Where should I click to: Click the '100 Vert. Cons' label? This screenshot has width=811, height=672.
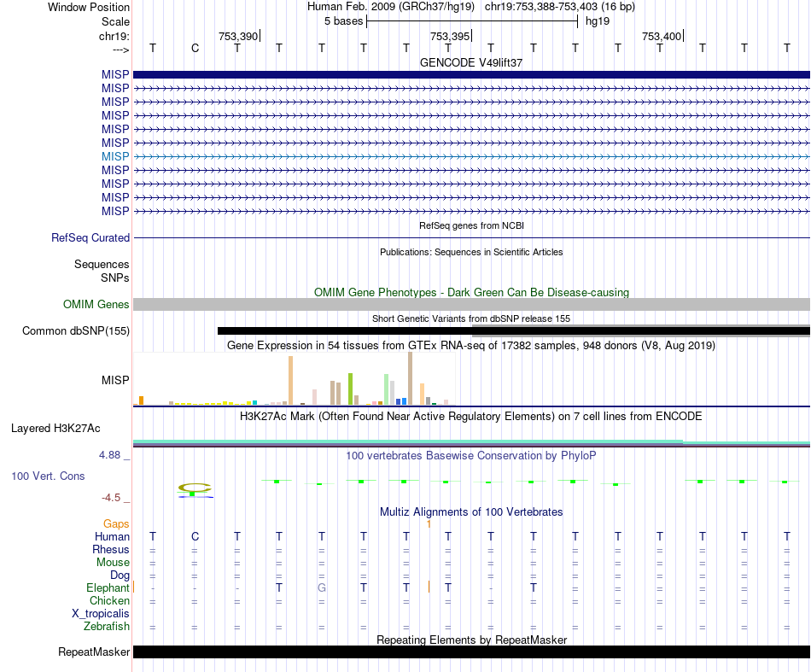click(48, 476)
